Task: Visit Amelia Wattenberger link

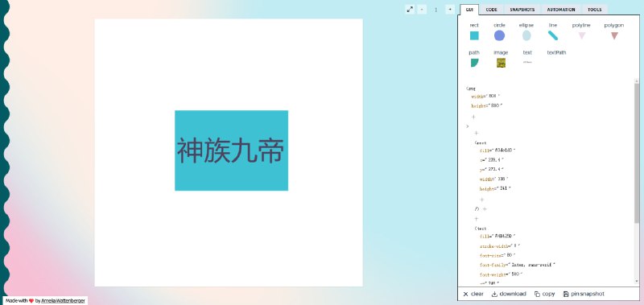Action: point(64,301)
